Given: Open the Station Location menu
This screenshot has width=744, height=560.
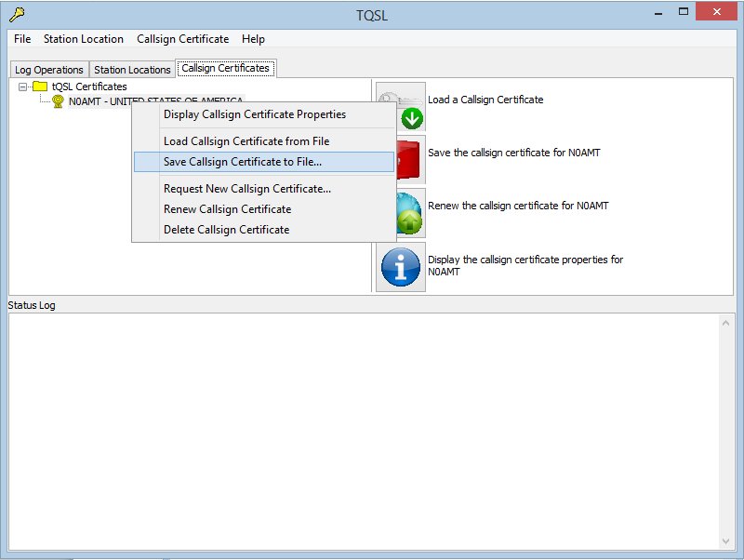Looking at the screenshot, I should (x=84, y=39).
